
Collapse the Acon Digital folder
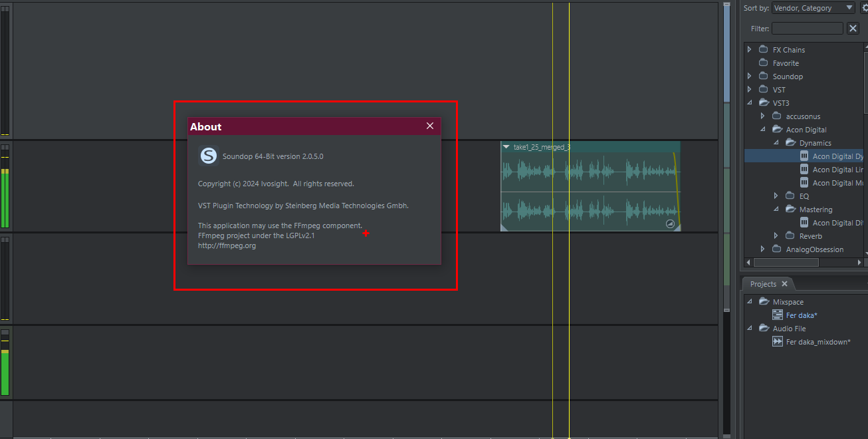tap(763, 130)
